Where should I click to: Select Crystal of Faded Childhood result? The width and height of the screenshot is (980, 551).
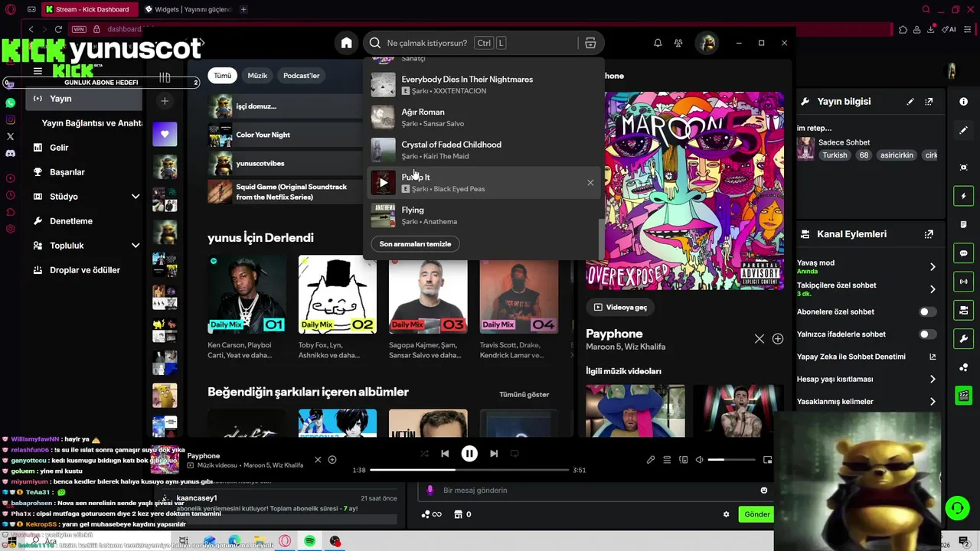tap(482, 150)
